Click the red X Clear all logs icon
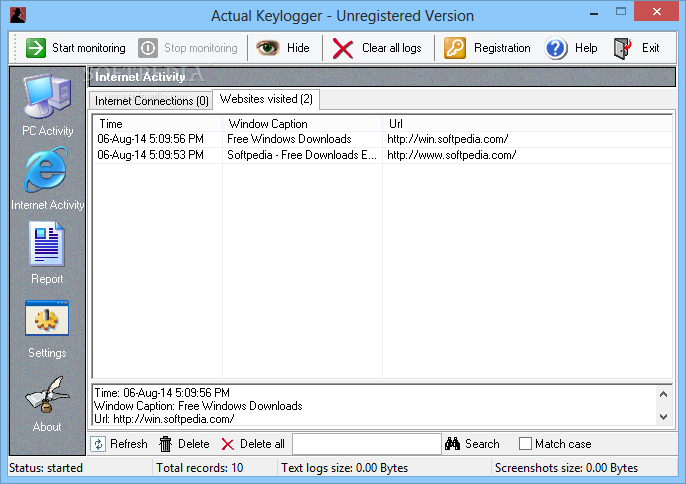Screen dimensions: 686x484 coord(343,48)
